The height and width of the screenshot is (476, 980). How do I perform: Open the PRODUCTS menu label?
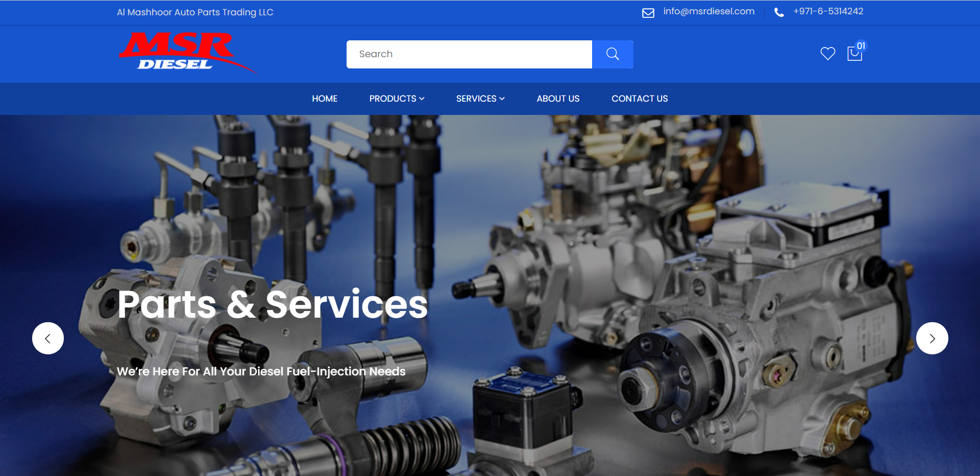[x=393, y=99]
